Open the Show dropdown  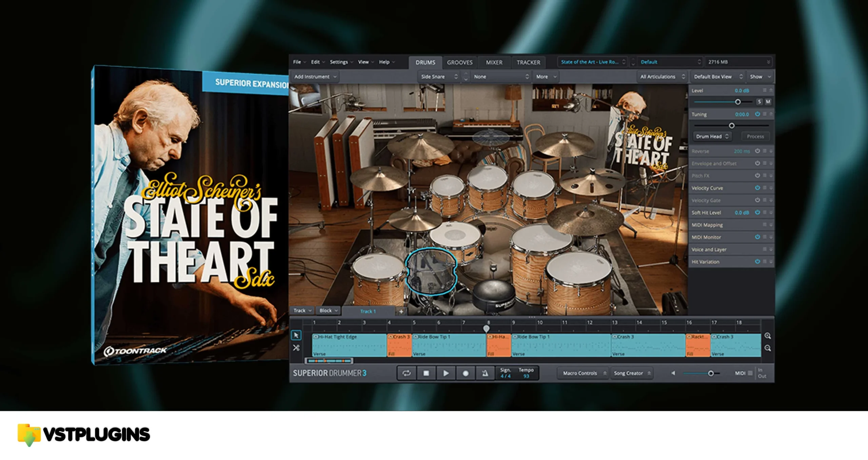coord(761,77)
